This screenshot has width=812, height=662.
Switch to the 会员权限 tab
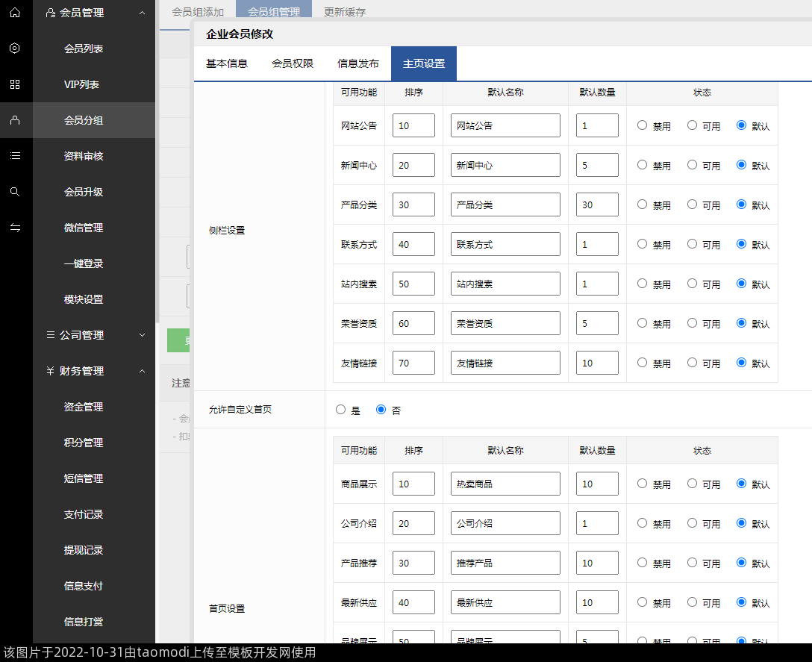click(293, 63)
